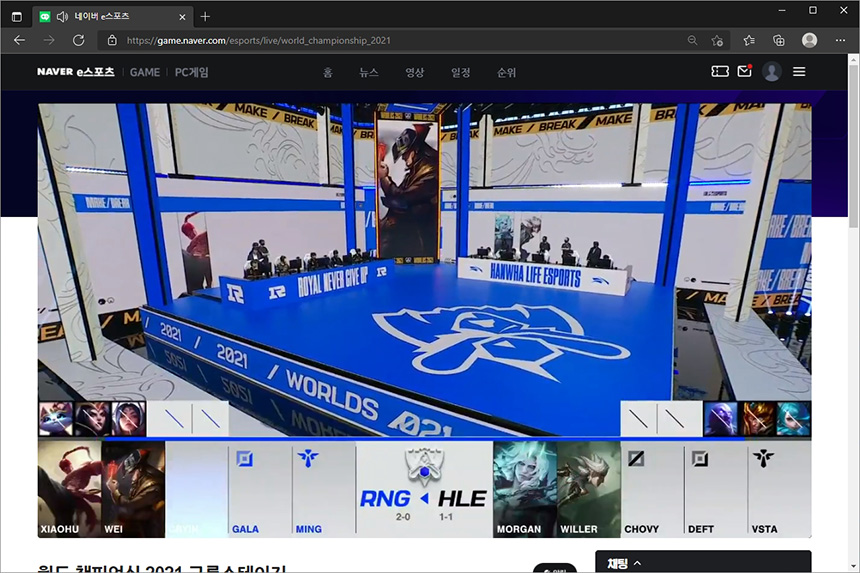Go to the 뉴스 menu
The height and width of the screenshot is (573, 860).
click(x=369, y=72)
